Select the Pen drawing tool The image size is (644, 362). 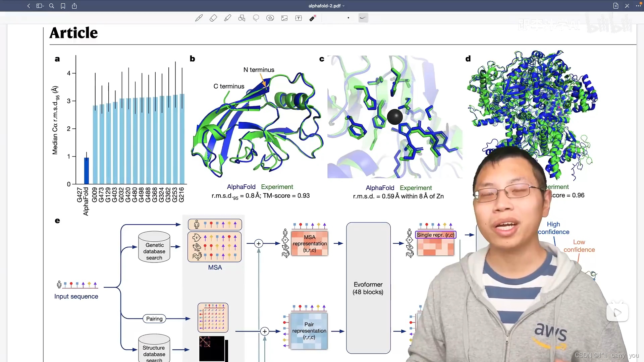tap(199, 18)
